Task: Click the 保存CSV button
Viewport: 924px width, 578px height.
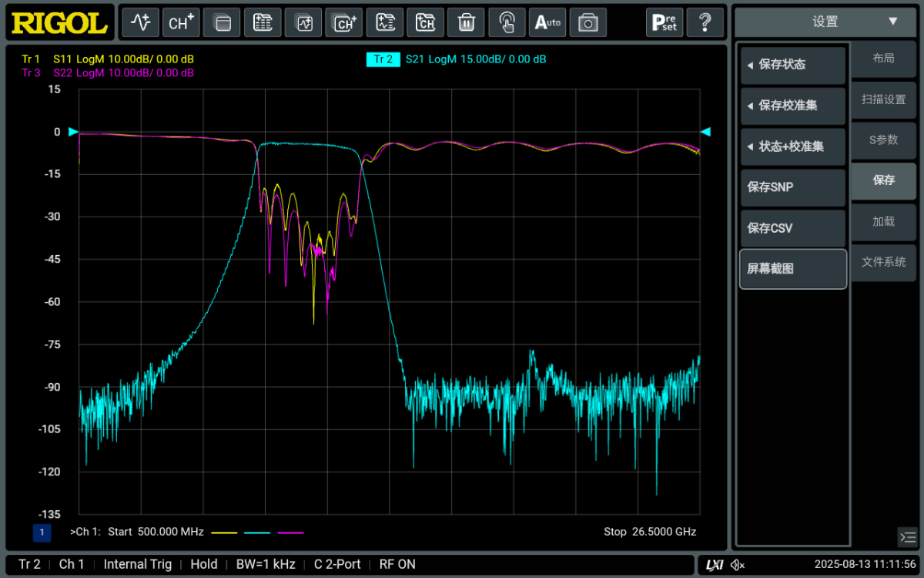Action: coord(792,228)
